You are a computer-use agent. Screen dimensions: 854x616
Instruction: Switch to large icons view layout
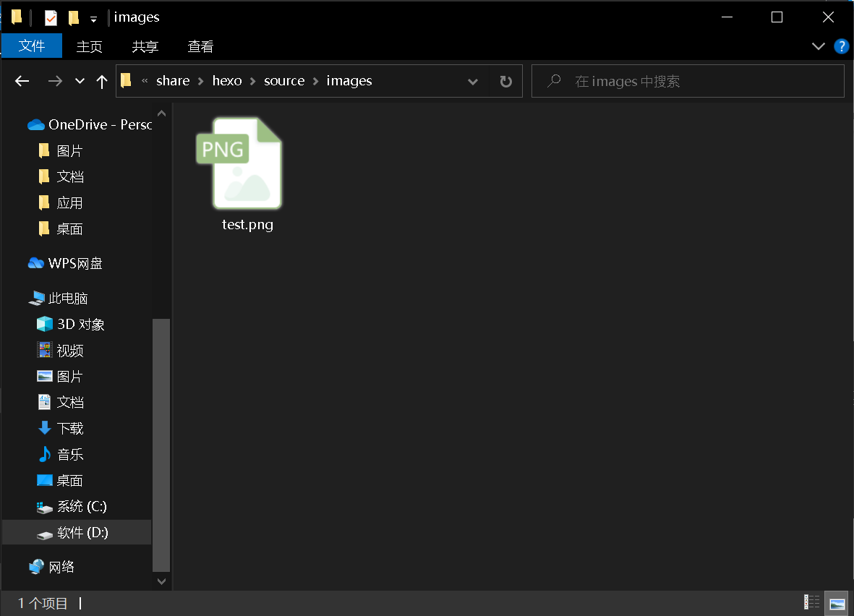(837, 602)
